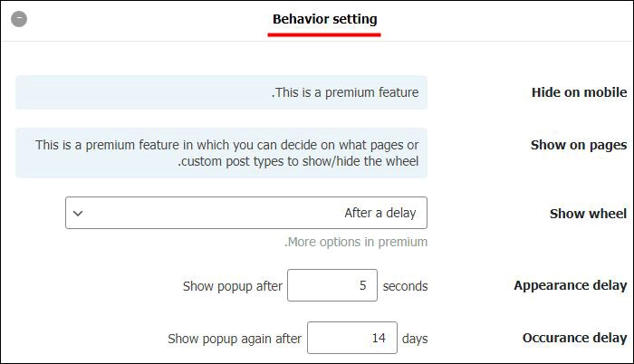634x364 pixels.
Task: Click the Show on pages label
Action: 579,145
